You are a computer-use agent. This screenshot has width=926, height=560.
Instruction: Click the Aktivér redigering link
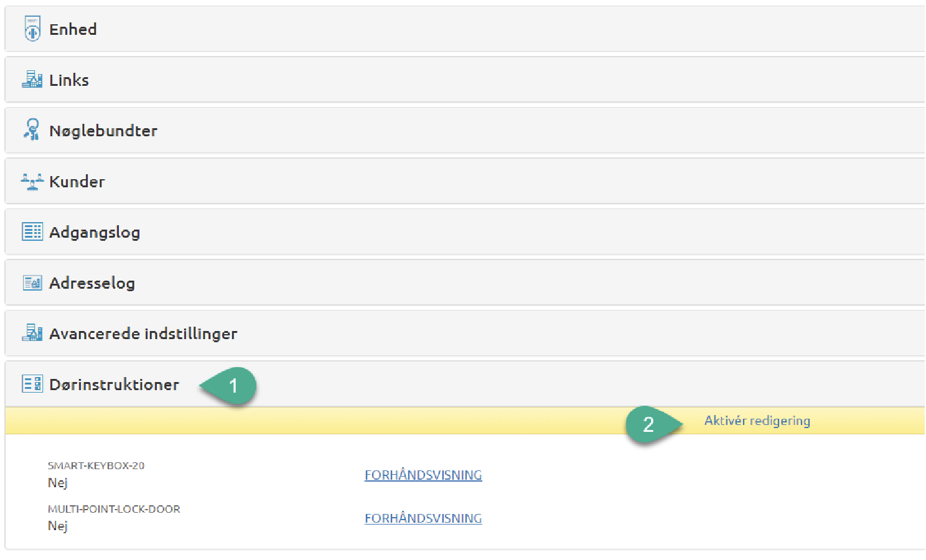(x=757, y=421)
